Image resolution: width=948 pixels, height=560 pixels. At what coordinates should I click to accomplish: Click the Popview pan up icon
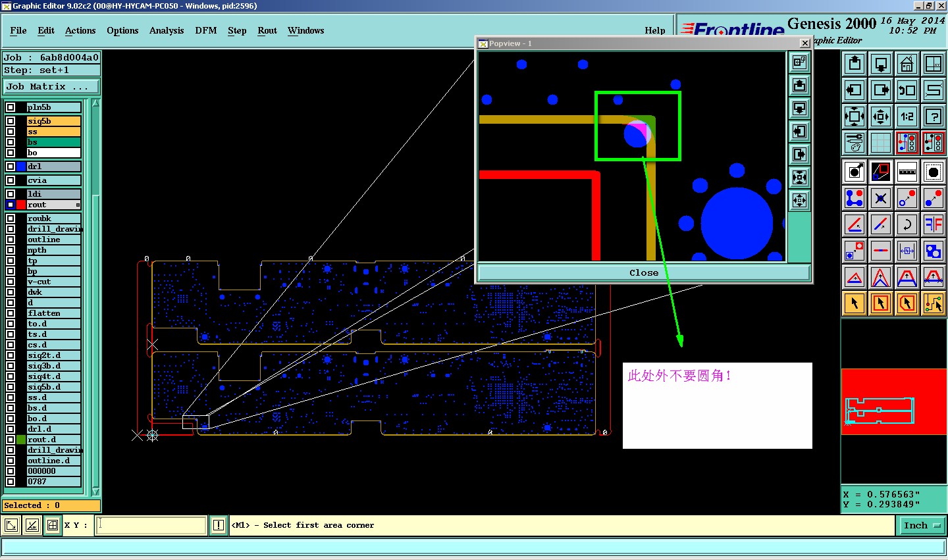(799, 86)
